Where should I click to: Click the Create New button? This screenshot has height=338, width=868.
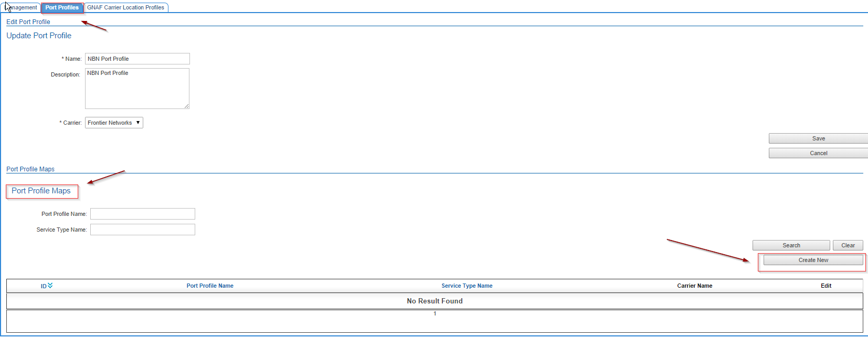point(813,260)
